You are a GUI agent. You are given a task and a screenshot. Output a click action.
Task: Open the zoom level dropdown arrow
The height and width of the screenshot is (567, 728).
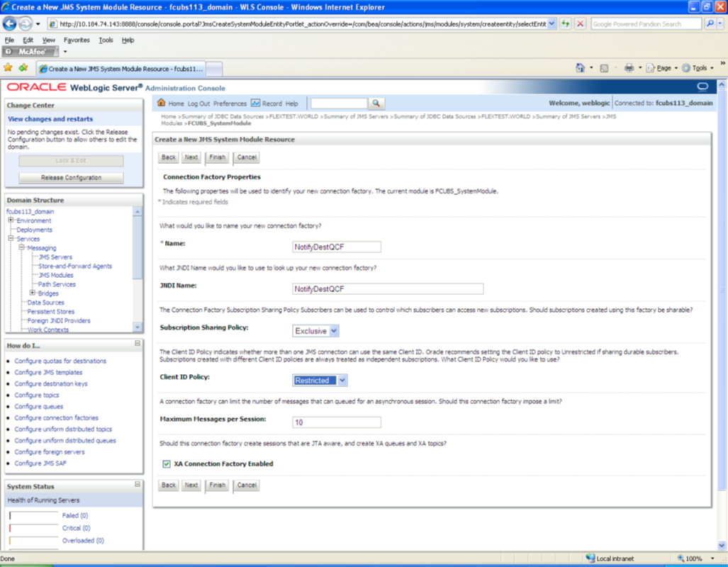pos(712,558)
